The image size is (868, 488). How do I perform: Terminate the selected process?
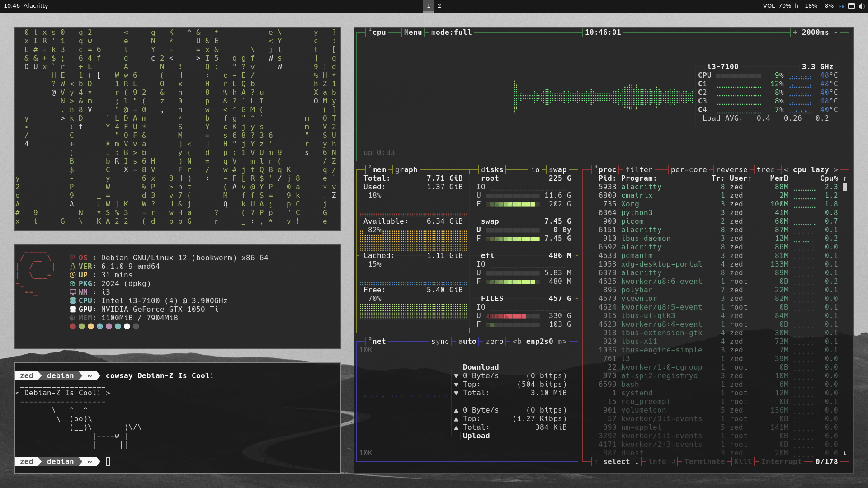coord(706,461)
